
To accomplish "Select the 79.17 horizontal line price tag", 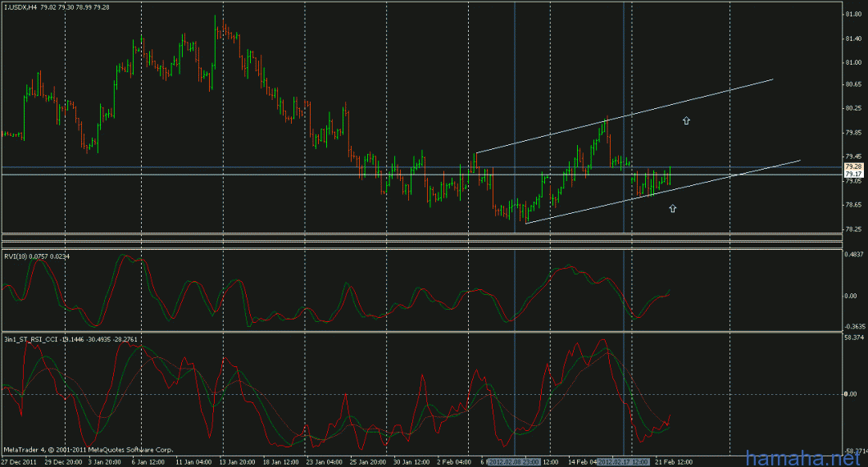I will pyautogui.click(x=853, y=174).
